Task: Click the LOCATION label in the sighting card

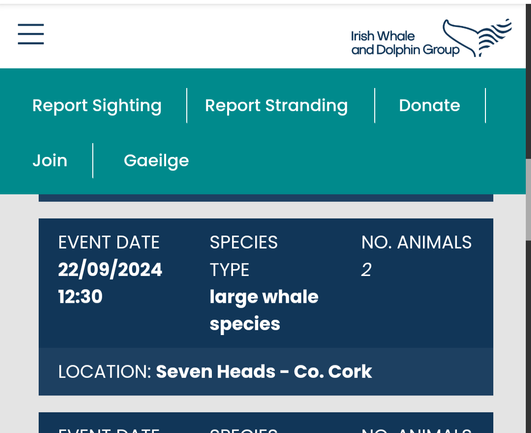Action: [104, 372]
